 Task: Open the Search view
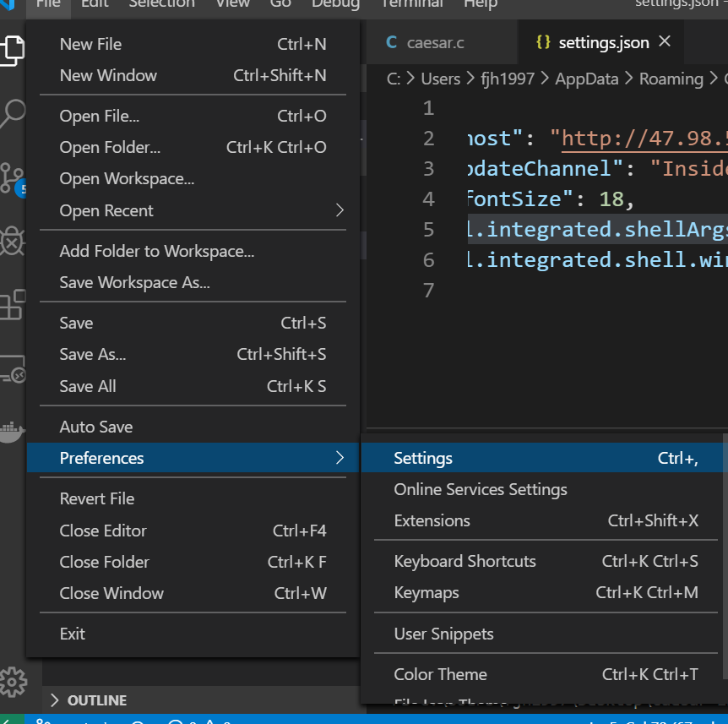[13, 112]
